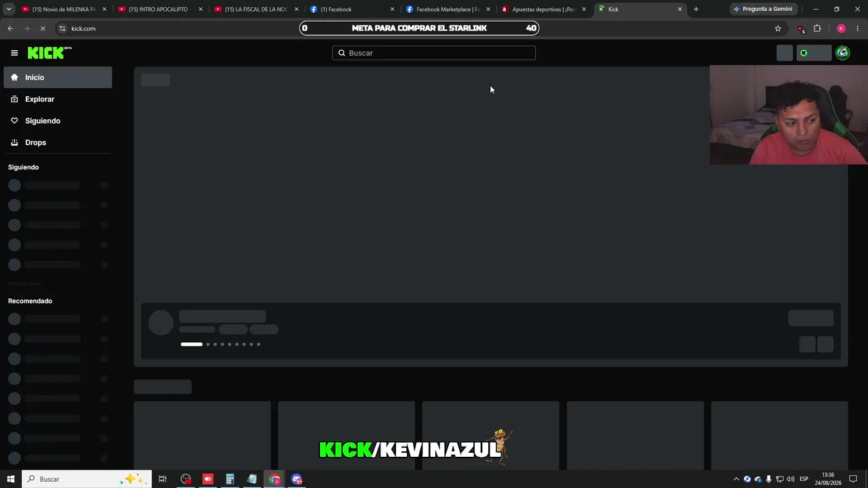Image resolution: width=868 pixels, height=488 pixels.
Task: Open the red extension icon in toolbar
Action: coord(801,28)
